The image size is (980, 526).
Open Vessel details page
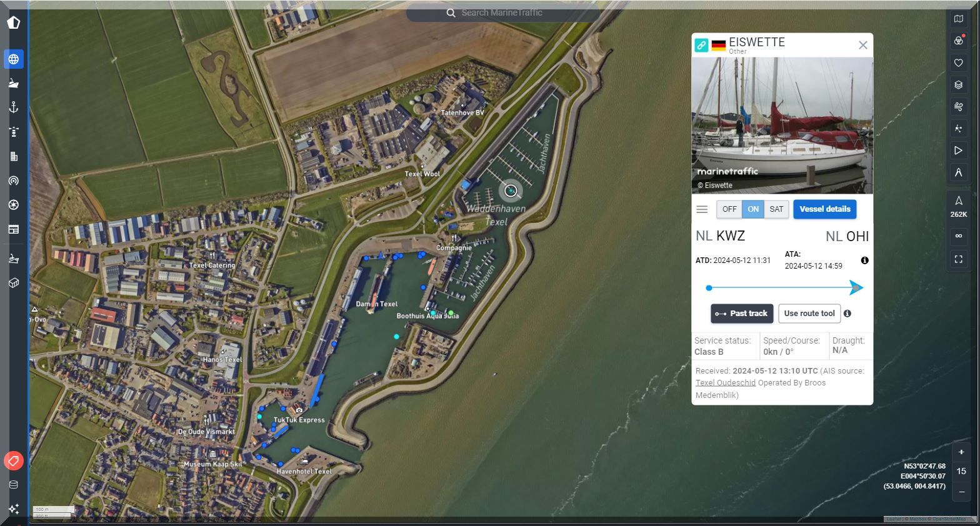click(x=825, y=209)
